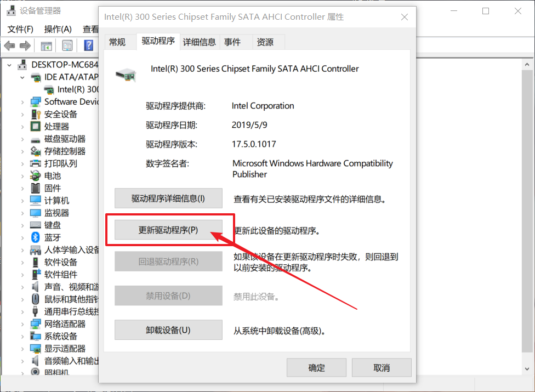
Task: Click the keyboard icon next to 键盘
Action: pyautogui.click(x=36, y=225)
